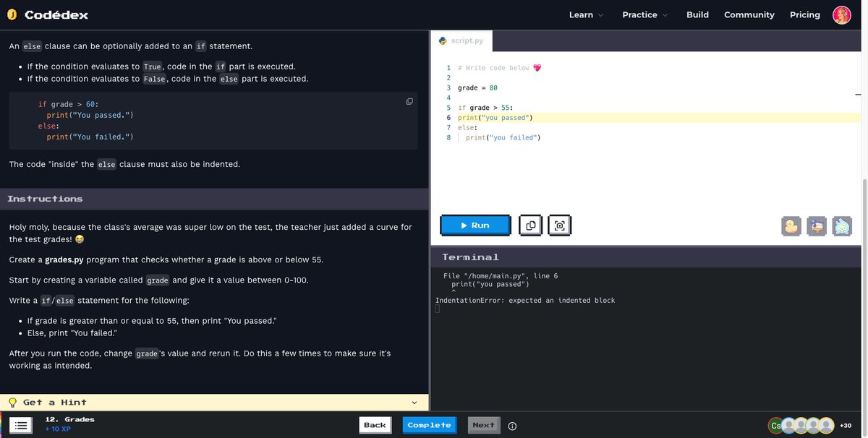Expand the Get a Hint section

[413, 401]
